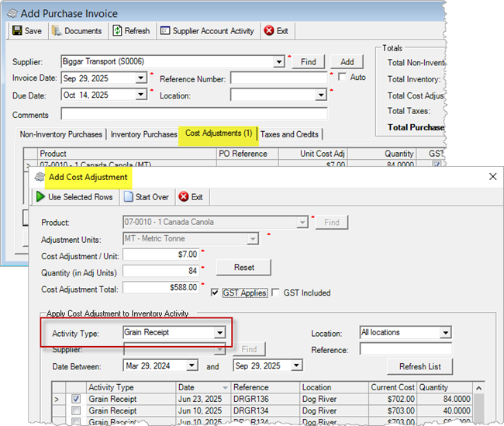Click the Location column header in activity list
Image resolution: width=504 pixels, height=426 pixels.
point(334,387)
